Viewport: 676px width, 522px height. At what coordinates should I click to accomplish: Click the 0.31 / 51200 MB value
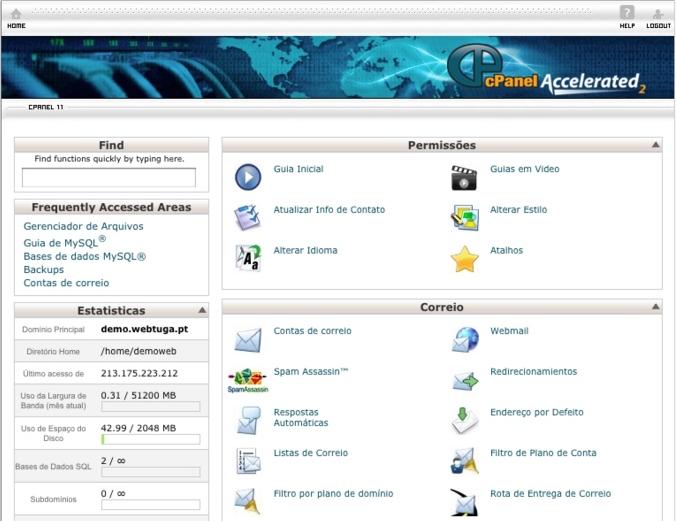point(138,395)
